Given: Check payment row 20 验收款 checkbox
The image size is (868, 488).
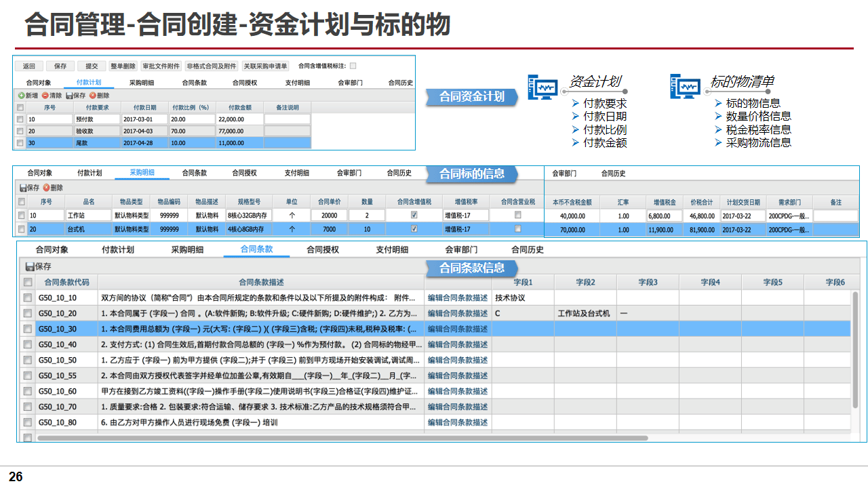Looking at the screenshot, I should 20,131.
